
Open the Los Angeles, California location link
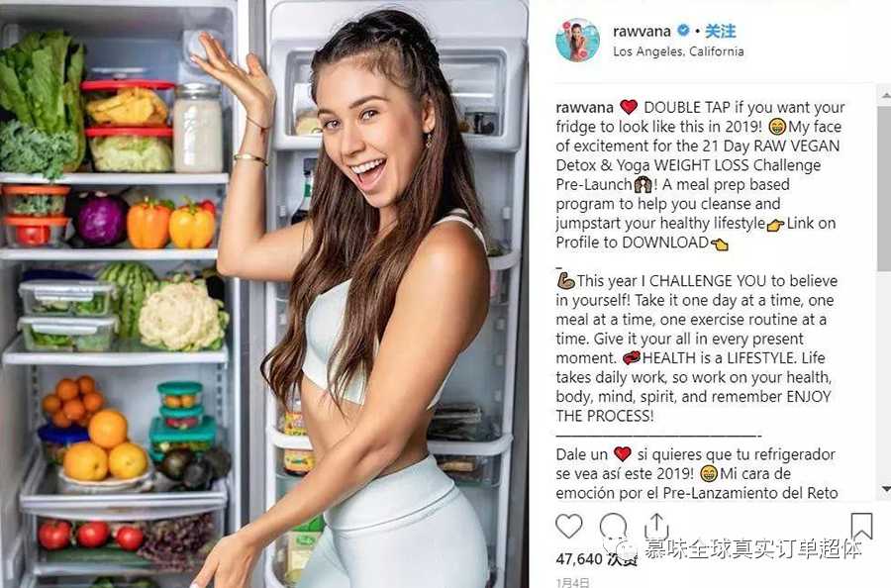pos(678,51)
